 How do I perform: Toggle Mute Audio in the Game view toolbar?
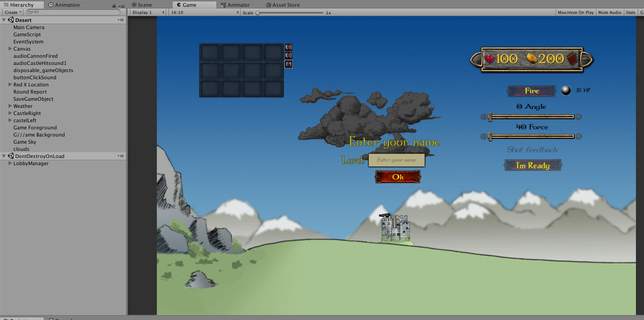(609, 12)
